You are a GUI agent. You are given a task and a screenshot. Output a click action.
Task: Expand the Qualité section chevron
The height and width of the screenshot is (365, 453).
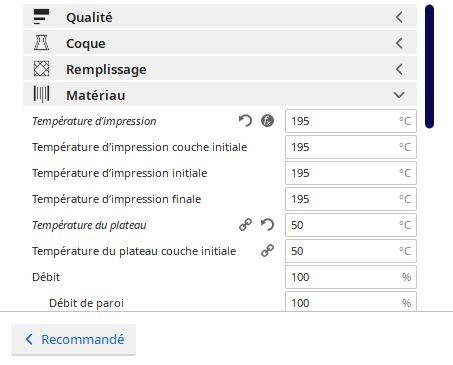[x=399, y=17]
